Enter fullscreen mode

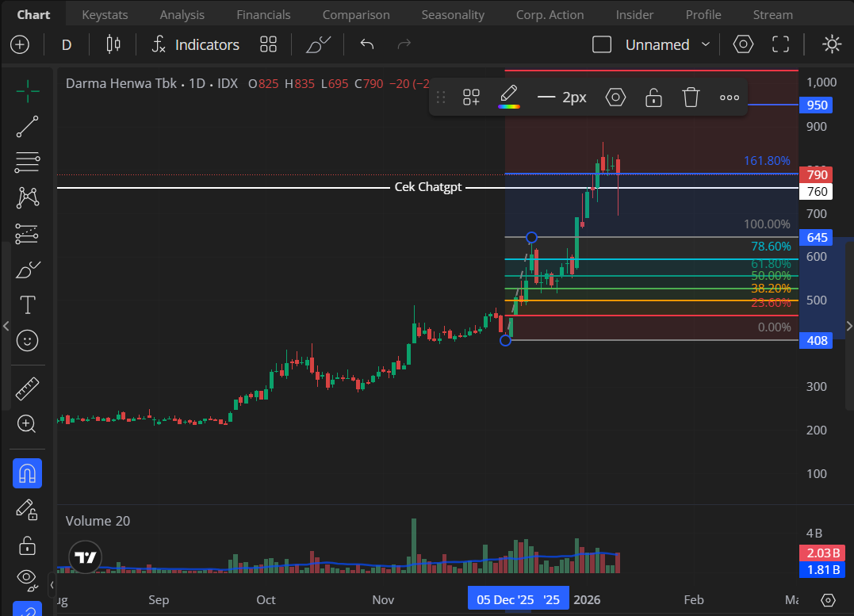click(780, 44)
